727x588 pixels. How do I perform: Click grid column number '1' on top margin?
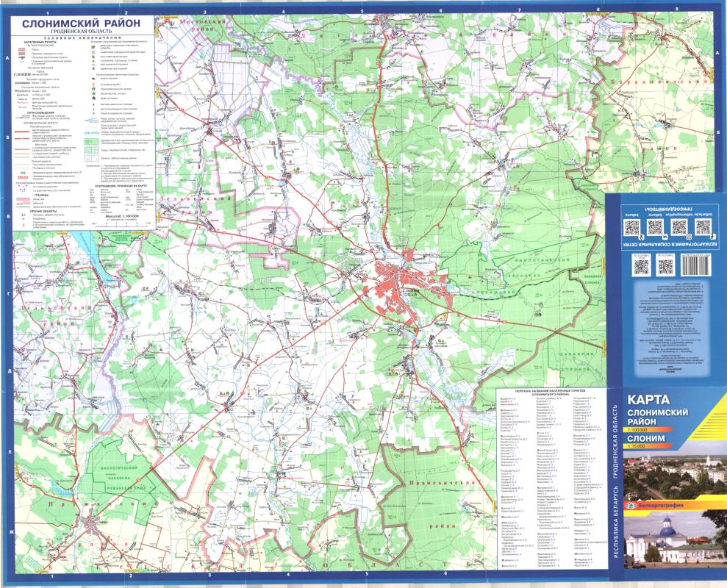point(47,13)
